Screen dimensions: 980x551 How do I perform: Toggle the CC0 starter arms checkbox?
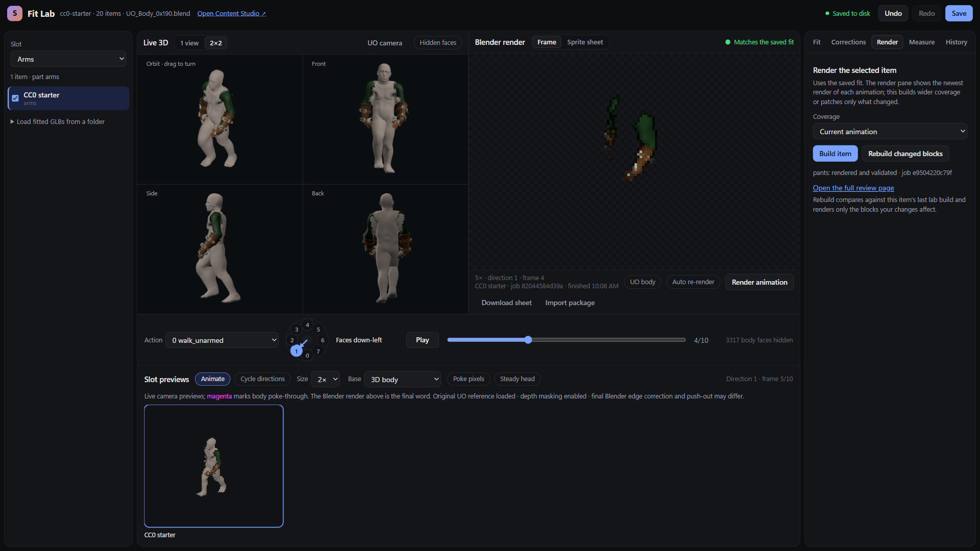coord(15,98)
